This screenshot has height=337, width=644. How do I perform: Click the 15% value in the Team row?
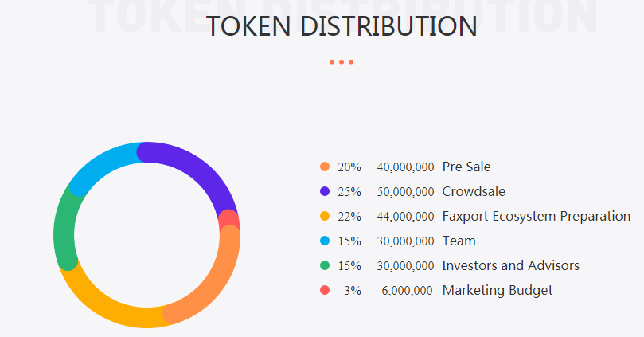tap(349, 241)
